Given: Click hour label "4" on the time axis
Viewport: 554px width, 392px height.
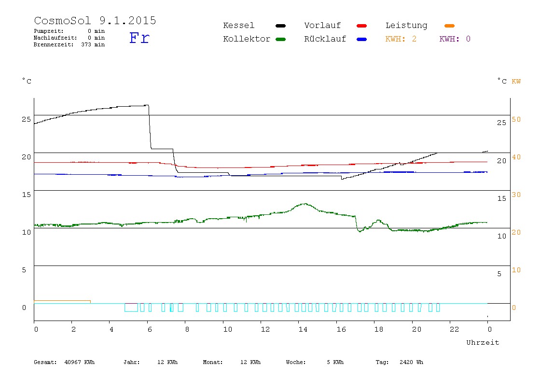Looking at the screenshot, I should [111, 329].
